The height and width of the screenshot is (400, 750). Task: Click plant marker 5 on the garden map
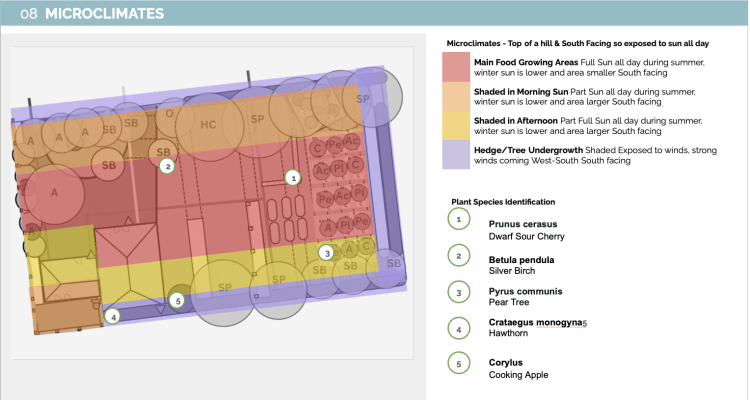tap(178, 299)
